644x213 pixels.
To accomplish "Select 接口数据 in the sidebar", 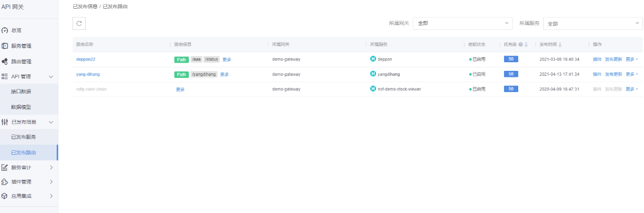I will tap(21, 92).
